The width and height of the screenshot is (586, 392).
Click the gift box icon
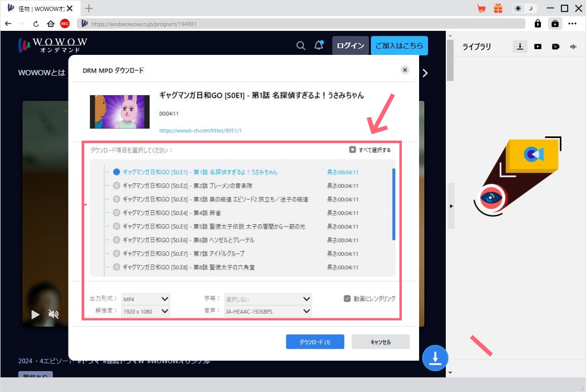(498, 8)
